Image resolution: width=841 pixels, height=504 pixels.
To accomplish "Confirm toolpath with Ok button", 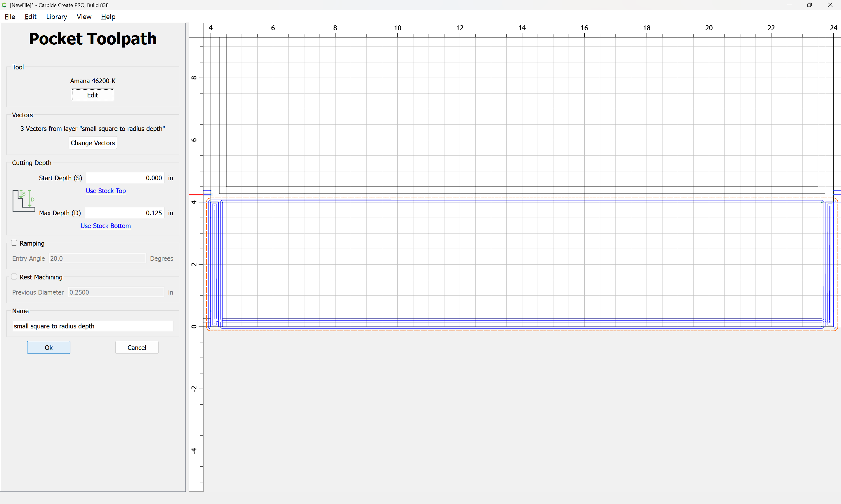I will (x=48, y=347).
